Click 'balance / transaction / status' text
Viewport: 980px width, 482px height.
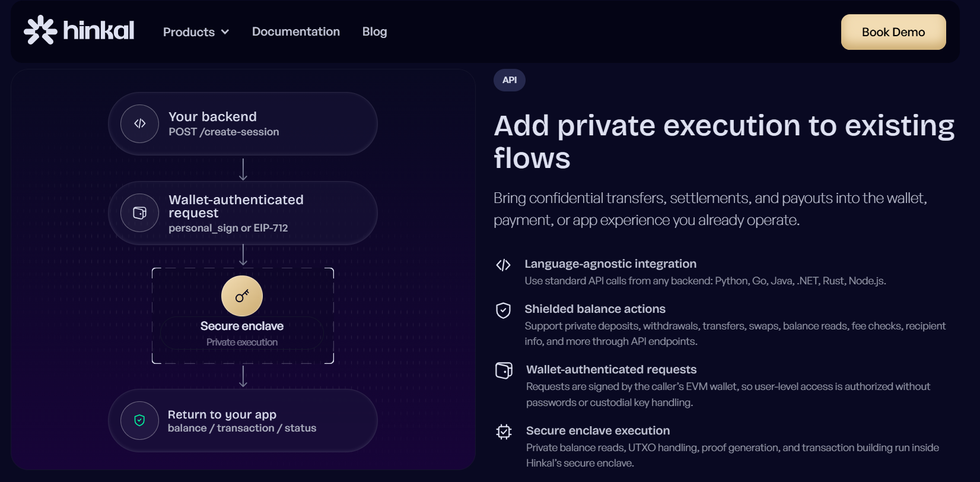pyautogui.click(x=242, y=428)
